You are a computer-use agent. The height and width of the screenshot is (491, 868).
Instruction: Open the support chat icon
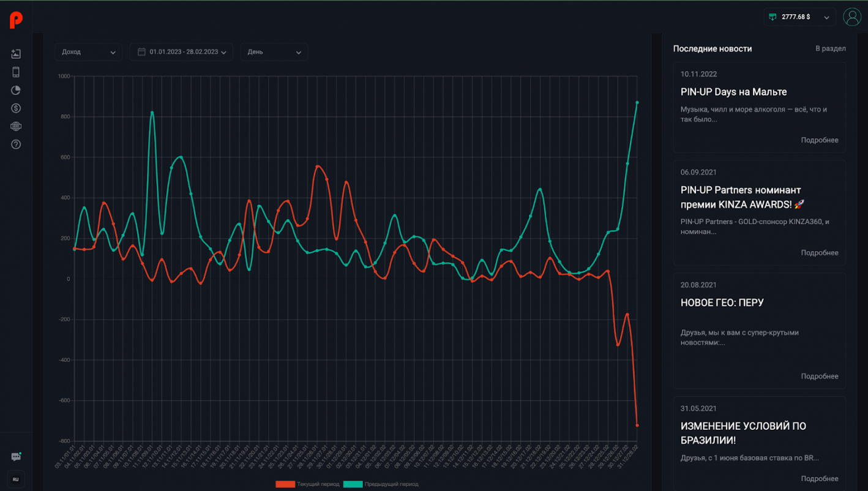coord(16,457)
